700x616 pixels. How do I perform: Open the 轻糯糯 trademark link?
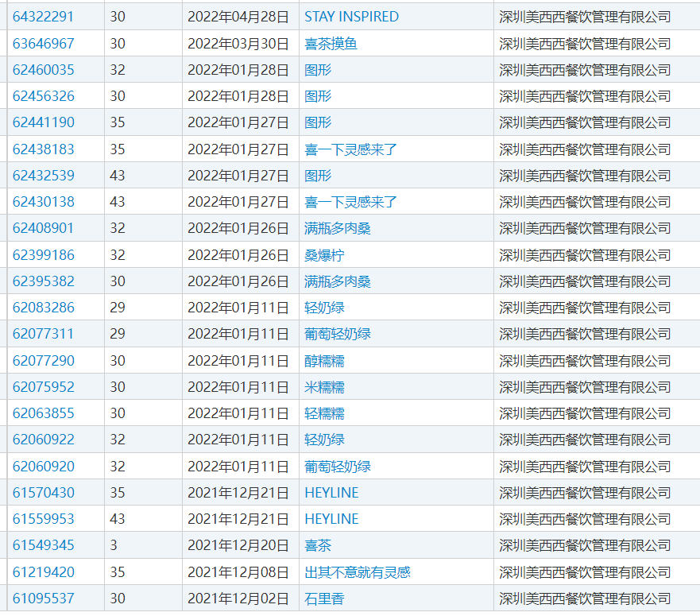pyautogui.click(x=324, y=413)
